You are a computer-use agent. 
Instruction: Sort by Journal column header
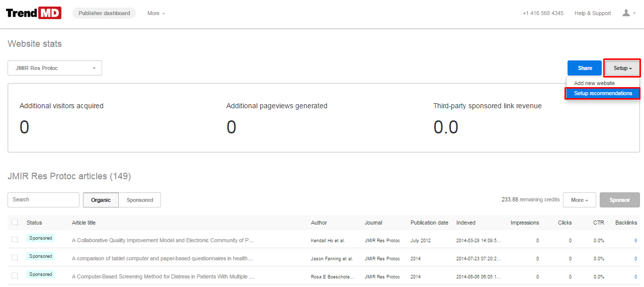[373, 223]
